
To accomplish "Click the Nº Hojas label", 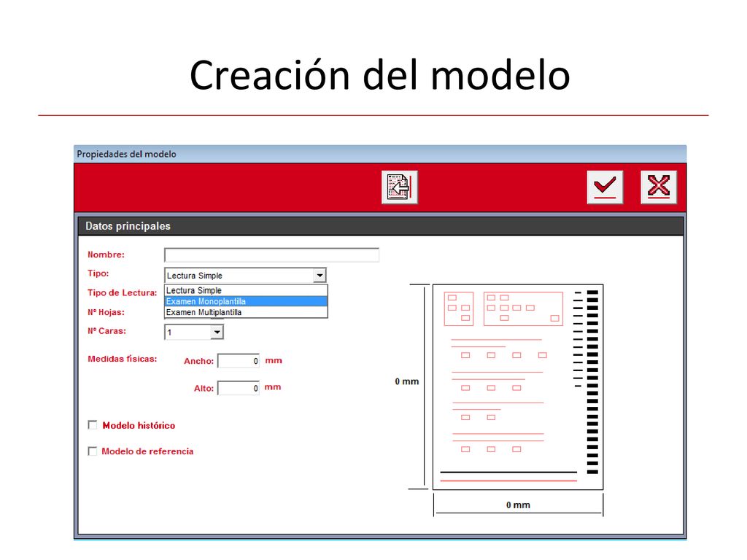I will pyautogui.click(x=106, y=312).
